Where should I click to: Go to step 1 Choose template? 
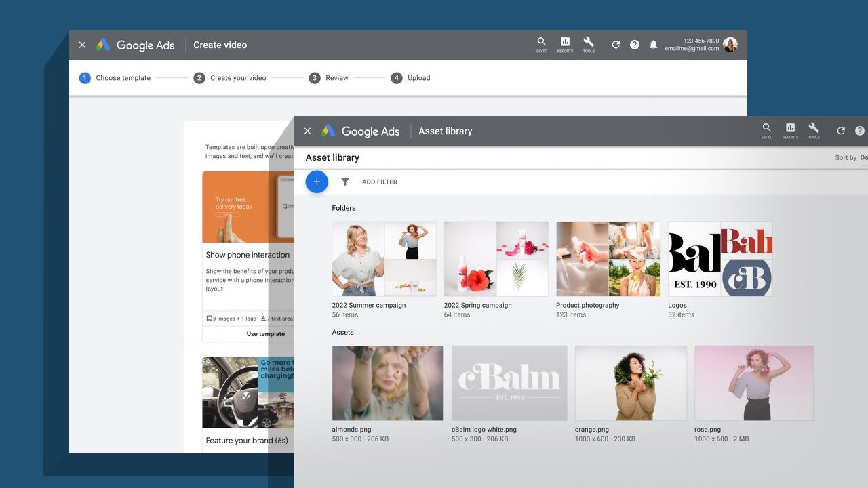115,78
